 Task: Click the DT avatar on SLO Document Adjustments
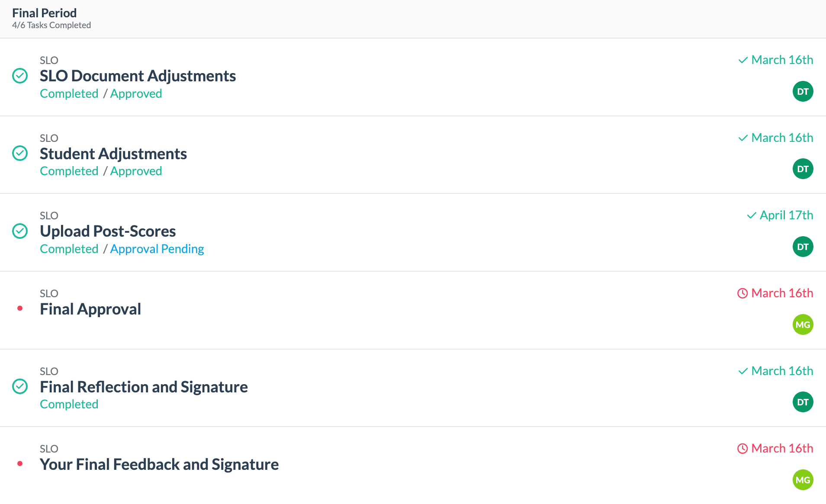click(803, 91)
